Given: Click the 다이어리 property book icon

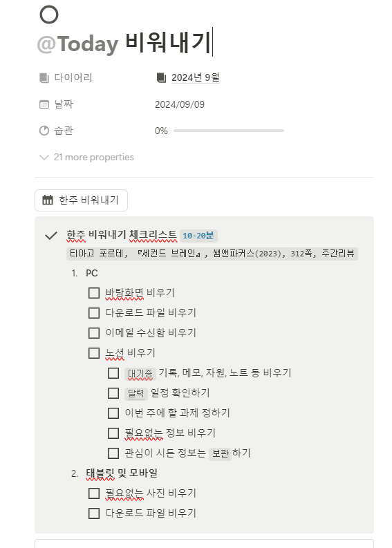Looking at the screenshot, I should tap(44, 77).
